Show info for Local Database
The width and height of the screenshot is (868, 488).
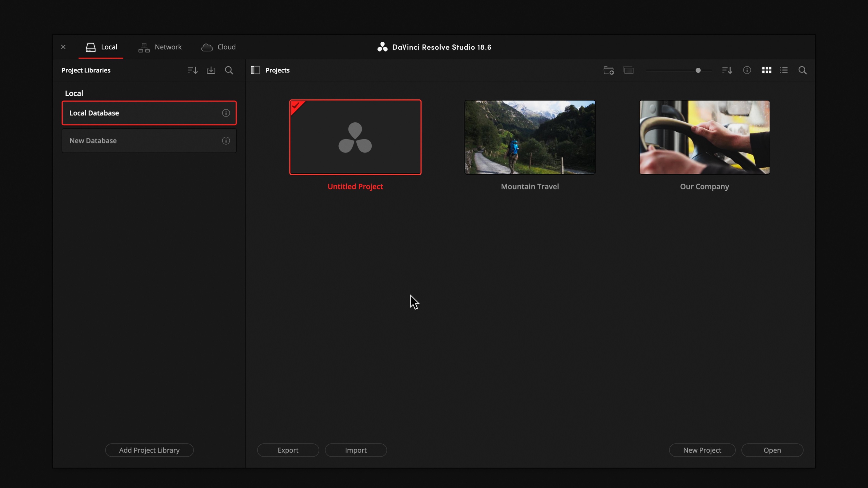[x=226, y=113]
